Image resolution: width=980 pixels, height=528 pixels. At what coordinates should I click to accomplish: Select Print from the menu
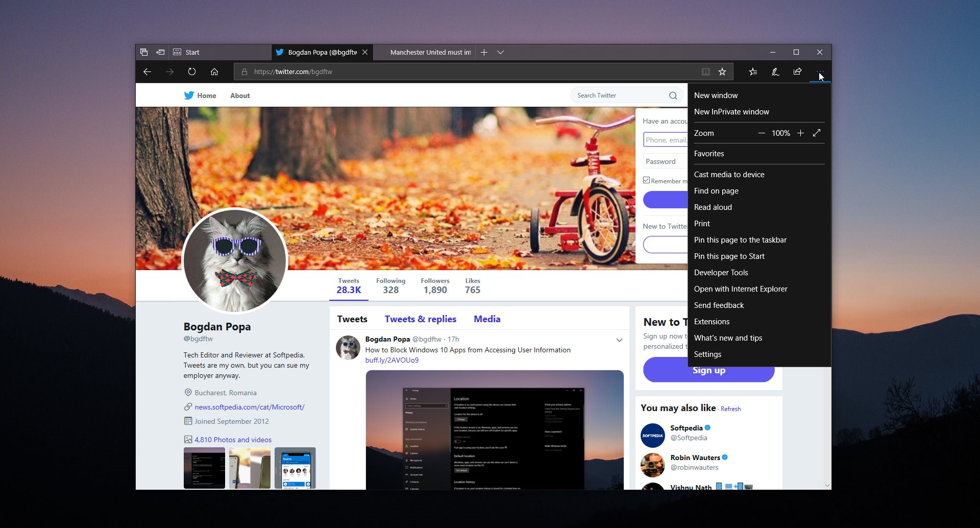click(759, 224)
